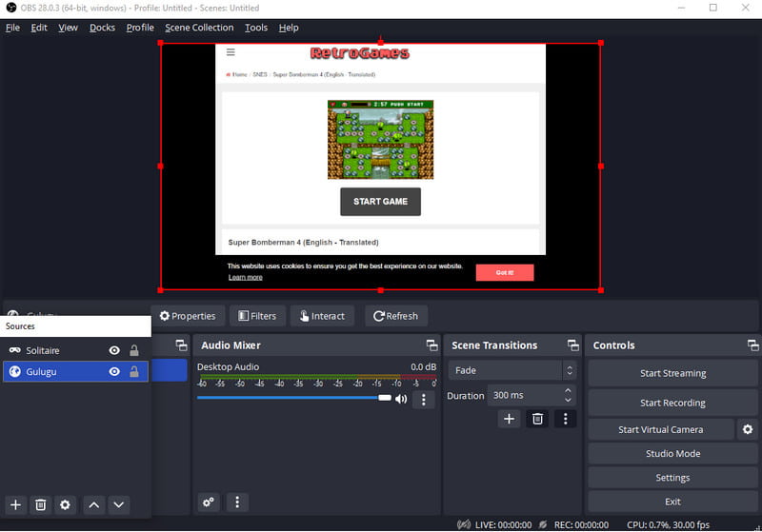The height and width of the screenshot is (532, 762).
Task: Undock the Audio Mixer panel
Action: tap(431, 345)
